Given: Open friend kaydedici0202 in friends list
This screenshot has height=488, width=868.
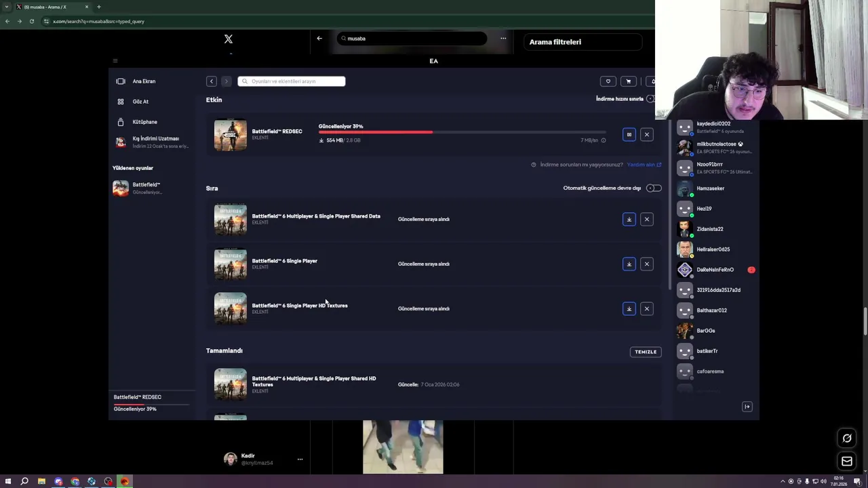Looking at the screenshot, I should click(715, 127).
